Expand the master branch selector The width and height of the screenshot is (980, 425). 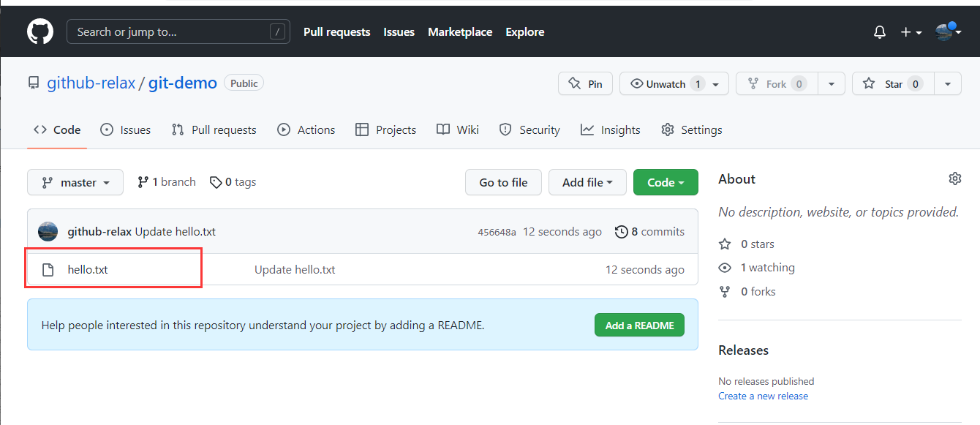75,182
